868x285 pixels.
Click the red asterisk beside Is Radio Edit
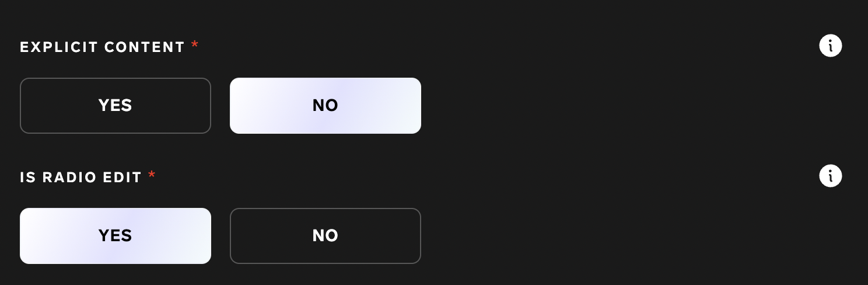[152, 175]
